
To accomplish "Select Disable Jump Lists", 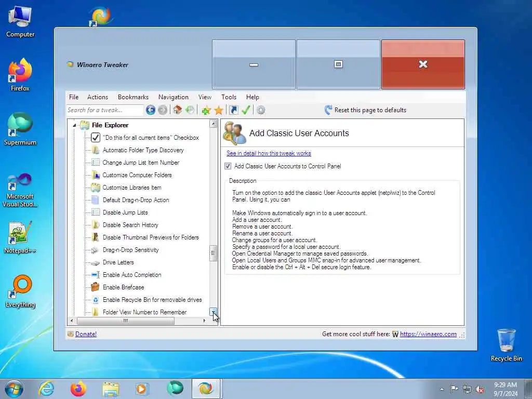I will coord(125,212).
